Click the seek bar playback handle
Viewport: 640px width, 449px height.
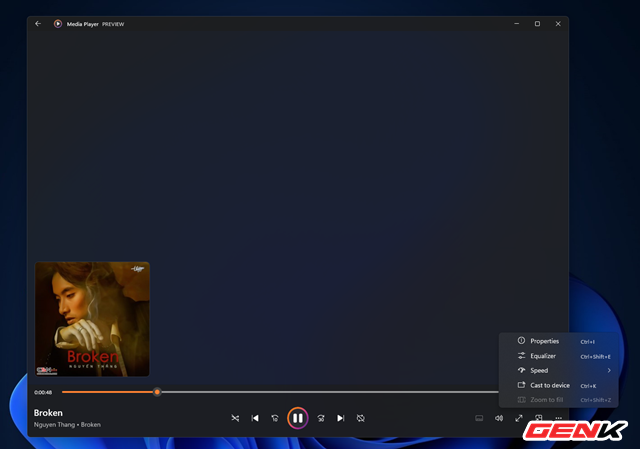(157, 392)
